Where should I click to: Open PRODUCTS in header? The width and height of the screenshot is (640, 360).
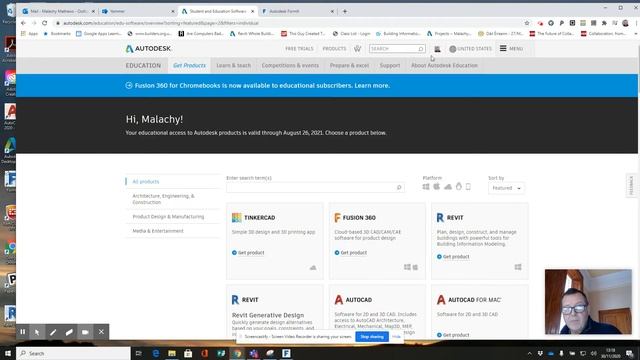pos(334,49)
